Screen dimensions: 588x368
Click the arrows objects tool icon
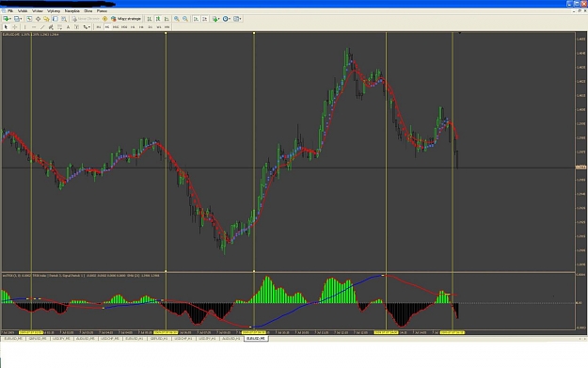(x=85, y=27)
